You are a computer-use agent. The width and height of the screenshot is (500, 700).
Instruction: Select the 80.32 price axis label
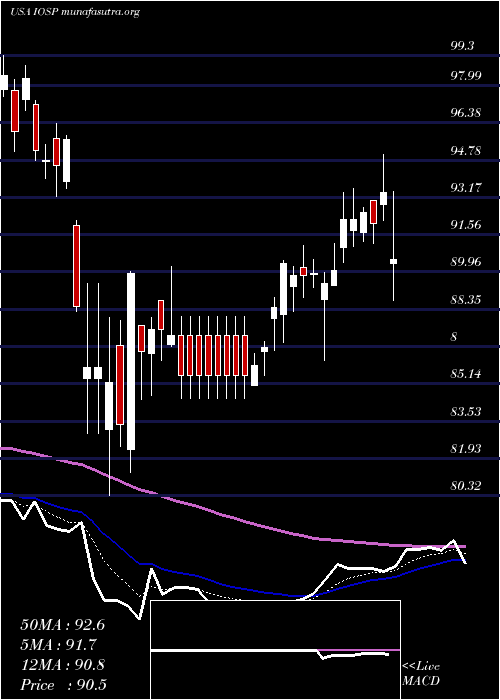pyautogui.click(x=466, y=486)
